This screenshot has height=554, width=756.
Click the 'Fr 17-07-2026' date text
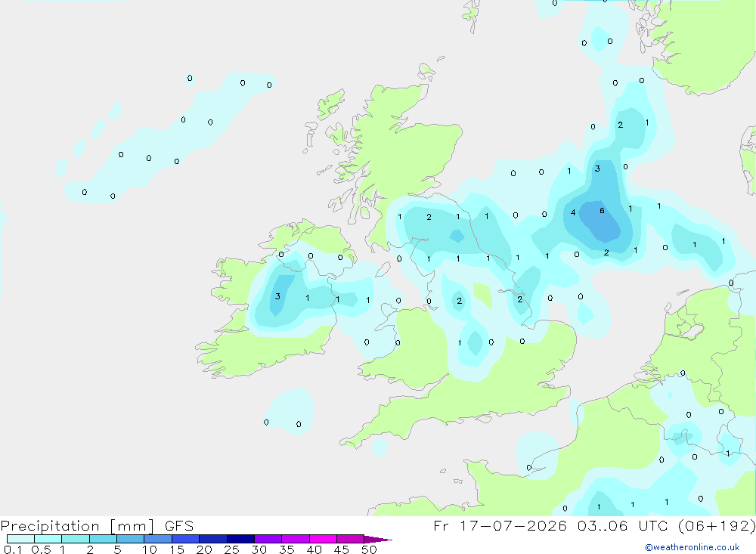click(x=500, y=525)
